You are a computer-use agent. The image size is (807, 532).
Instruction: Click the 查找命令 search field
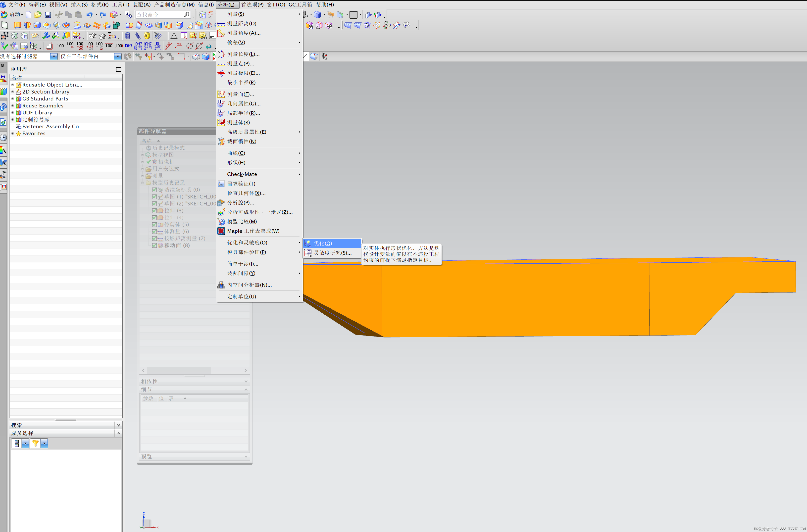click(163, 15)
